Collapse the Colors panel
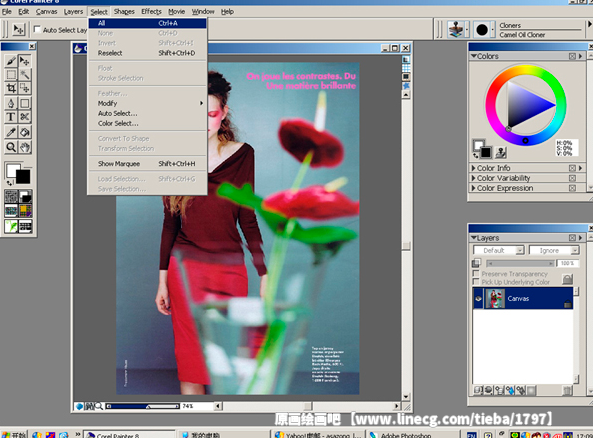593x438 pixels. pyautogui.click(x=473, y=56)
